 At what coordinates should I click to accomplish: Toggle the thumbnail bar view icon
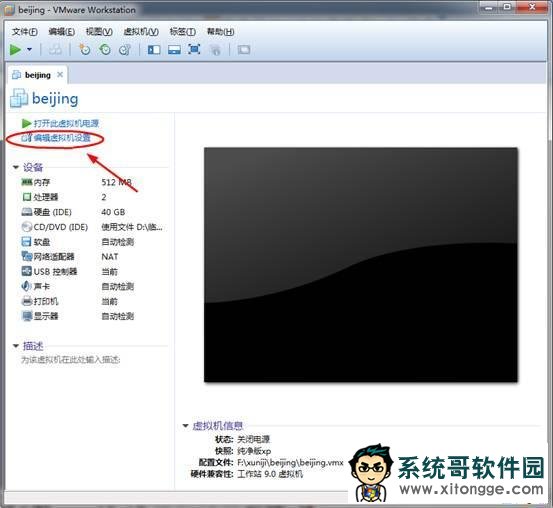coord(174,50)
